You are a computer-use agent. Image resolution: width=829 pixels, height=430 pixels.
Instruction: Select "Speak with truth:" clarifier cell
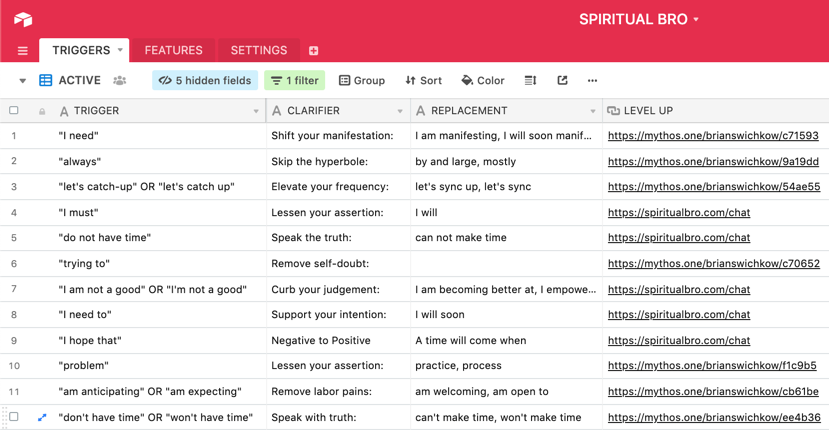338,417
